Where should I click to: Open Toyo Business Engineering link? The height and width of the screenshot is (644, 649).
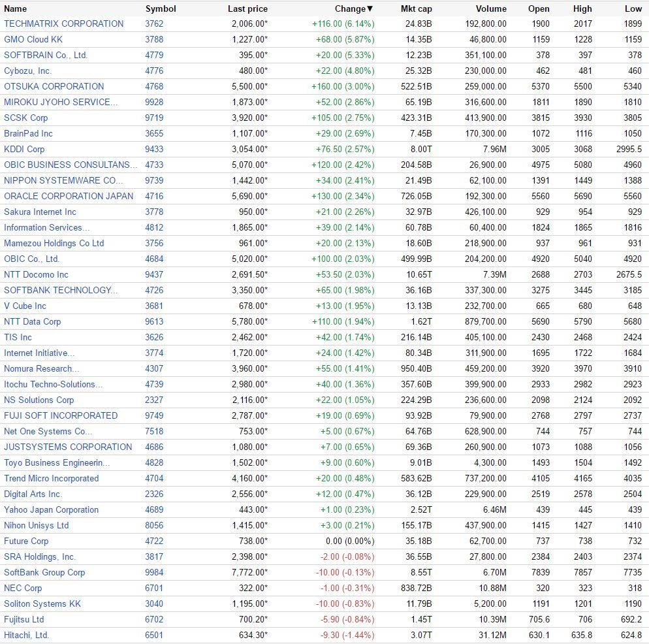click(57, 463)
